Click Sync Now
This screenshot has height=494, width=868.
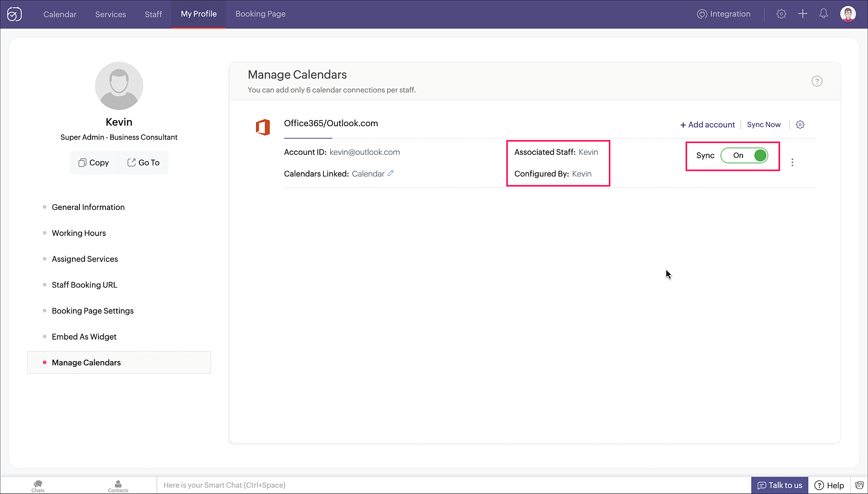point(763,125)
